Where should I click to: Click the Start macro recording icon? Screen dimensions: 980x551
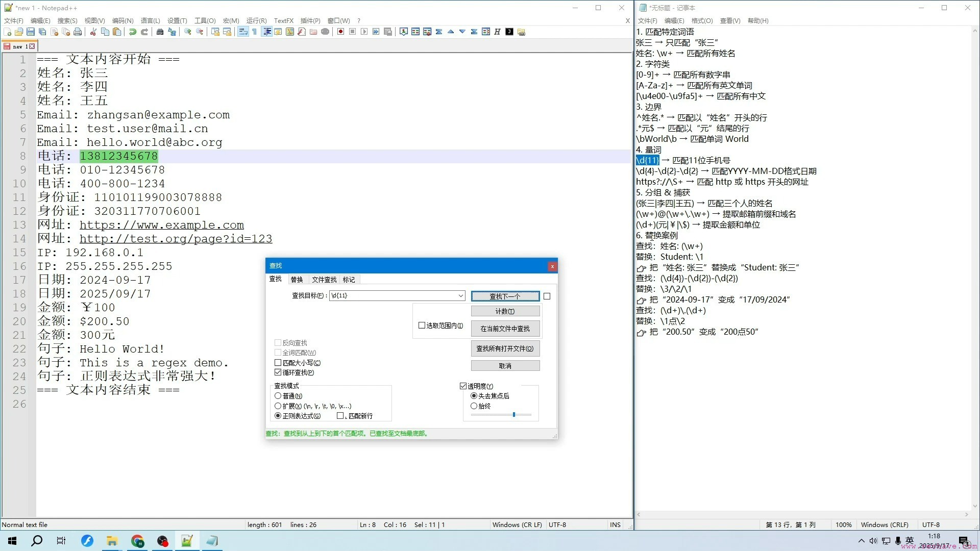(340, 32)
